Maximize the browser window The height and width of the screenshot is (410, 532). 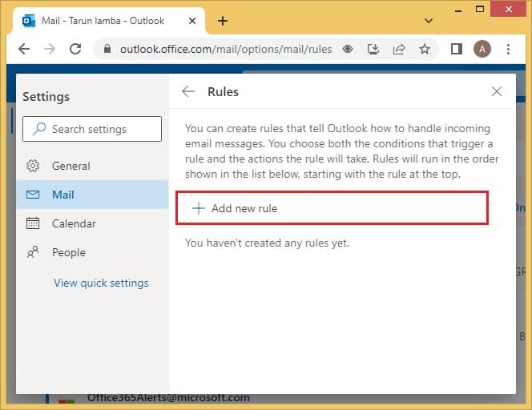480,9
